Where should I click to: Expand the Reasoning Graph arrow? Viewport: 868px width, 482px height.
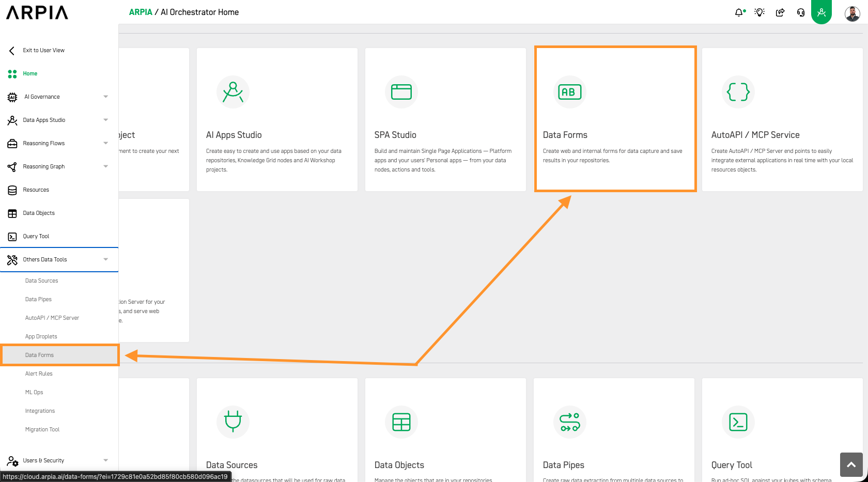[106, 166]
